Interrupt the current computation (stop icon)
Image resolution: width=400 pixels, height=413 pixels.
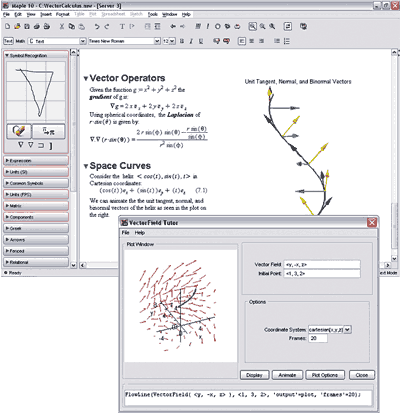[x=217, y=26]
